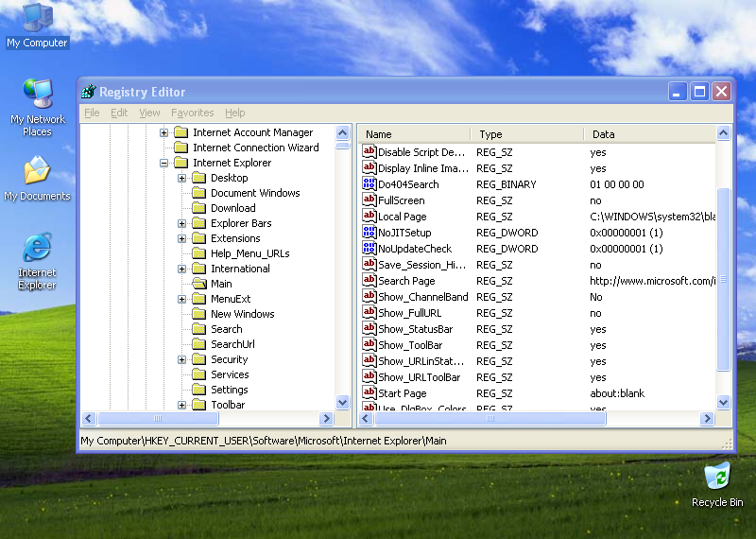Open the File menu
Viewport: 756px width, 539px height.
(x=92, y=113)
